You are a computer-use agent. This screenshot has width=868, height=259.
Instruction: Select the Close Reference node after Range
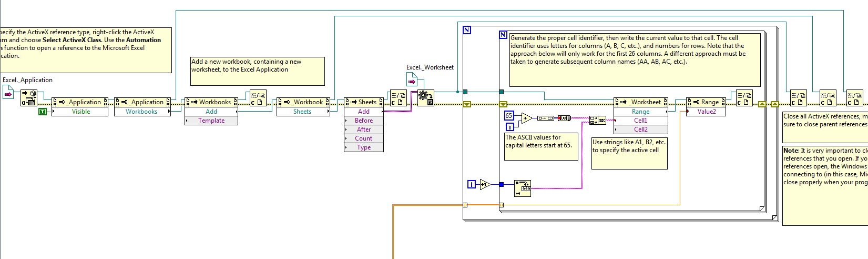[744, 98]
